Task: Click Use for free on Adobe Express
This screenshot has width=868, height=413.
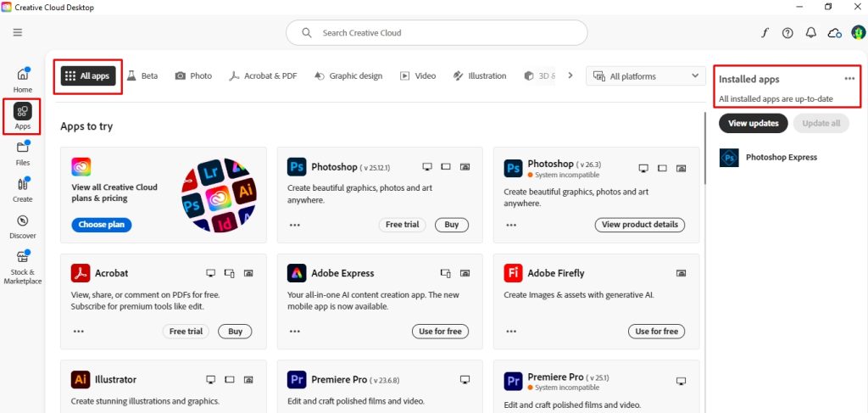Action: click(x=440, y=331)
